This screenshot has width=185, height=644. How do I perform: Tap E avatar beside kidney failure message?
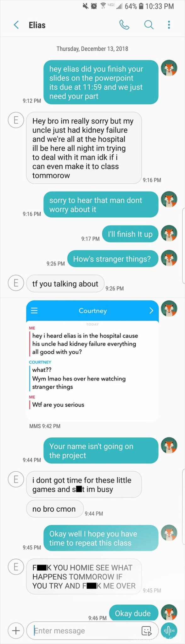16,120
